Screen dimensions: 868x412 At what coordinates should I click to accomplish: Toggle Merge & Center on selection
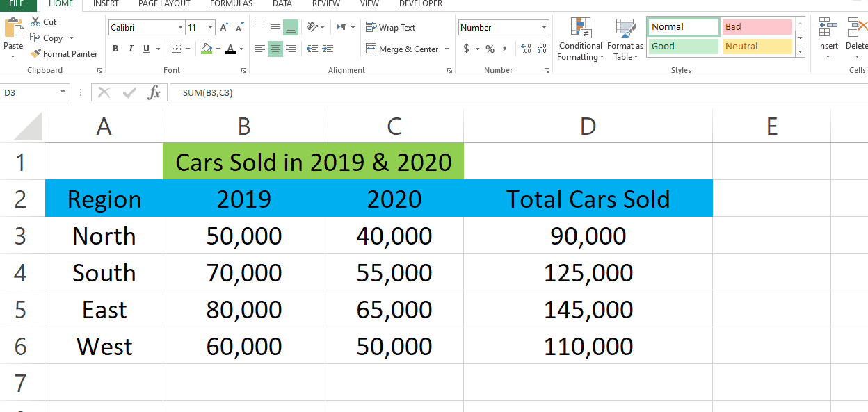point(401,49)
